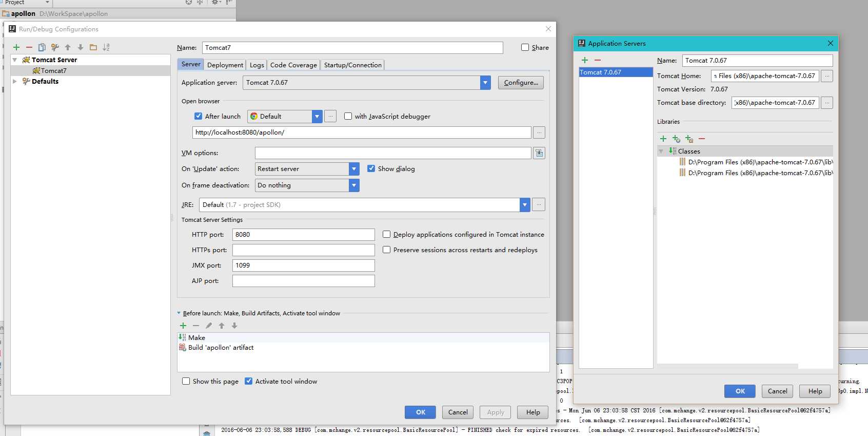This screenshot has width=868, height=436.
Task: Switch to the Server tab
Action: (191, 65)
